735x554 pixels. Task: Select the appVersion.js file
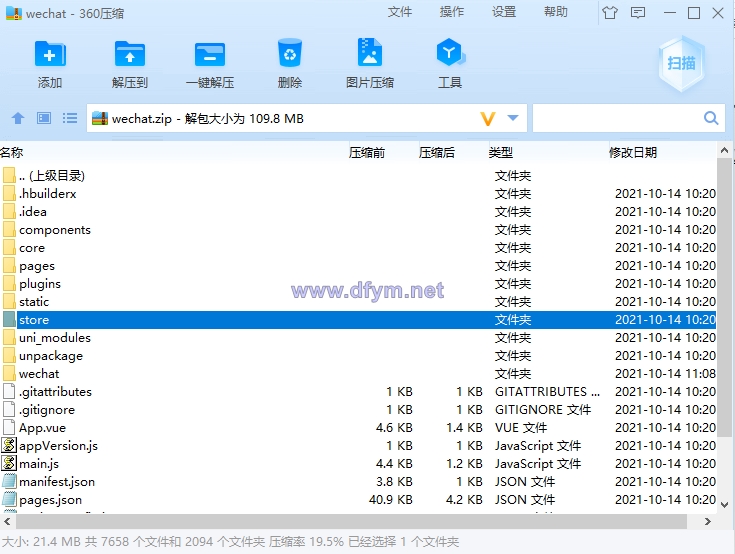point(358,446)
